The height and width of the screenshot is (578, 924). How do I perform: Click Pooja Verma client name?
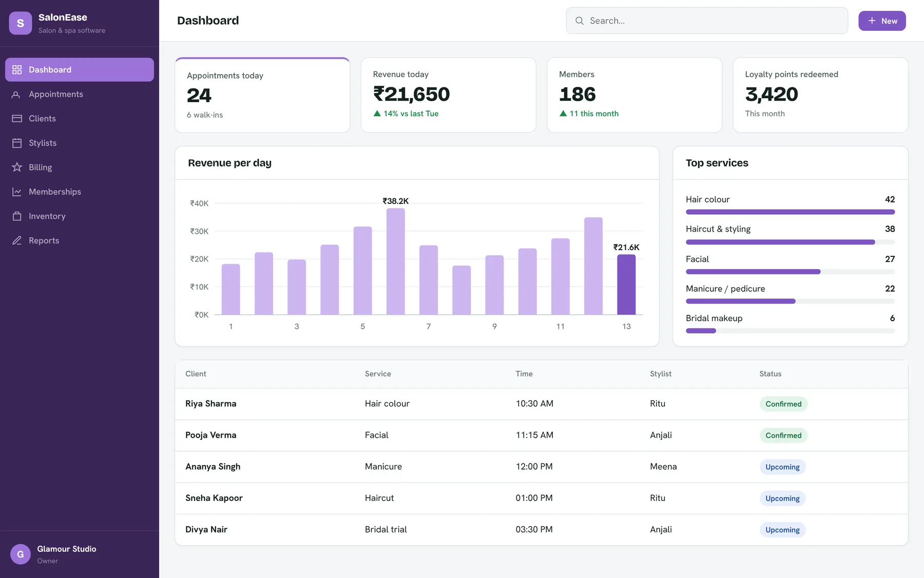(x=211, y=435)
